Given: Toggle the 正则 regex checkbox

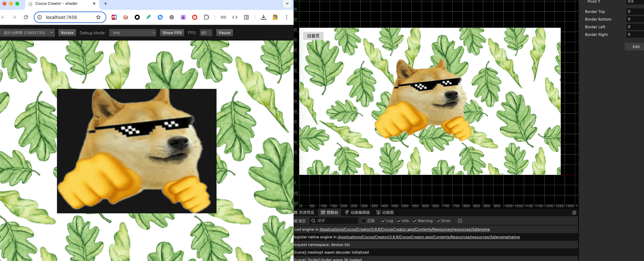Looking at the screenshot, I should click(364, 221).
